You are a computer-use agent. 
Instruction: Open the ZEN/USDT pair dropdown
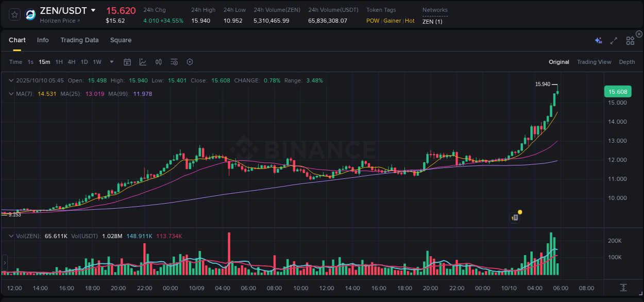(93, 10)
